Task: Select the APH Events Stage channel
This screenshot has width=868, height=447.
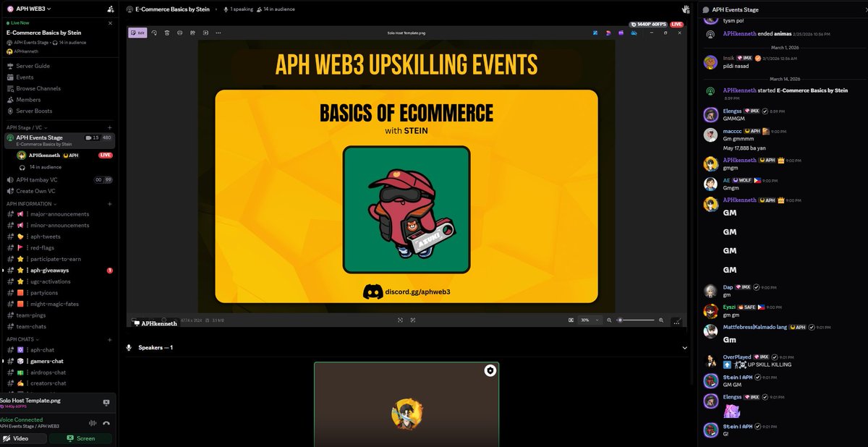Action: [59, 140]
